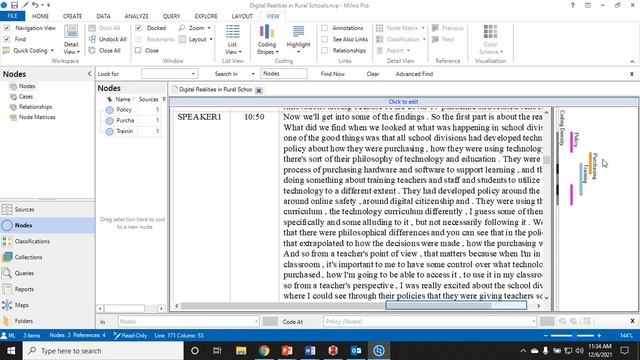The height and width of the screenshot is (360, 640).
Task: Open PowerPoint from the taskbar
Action: point(287,351)
